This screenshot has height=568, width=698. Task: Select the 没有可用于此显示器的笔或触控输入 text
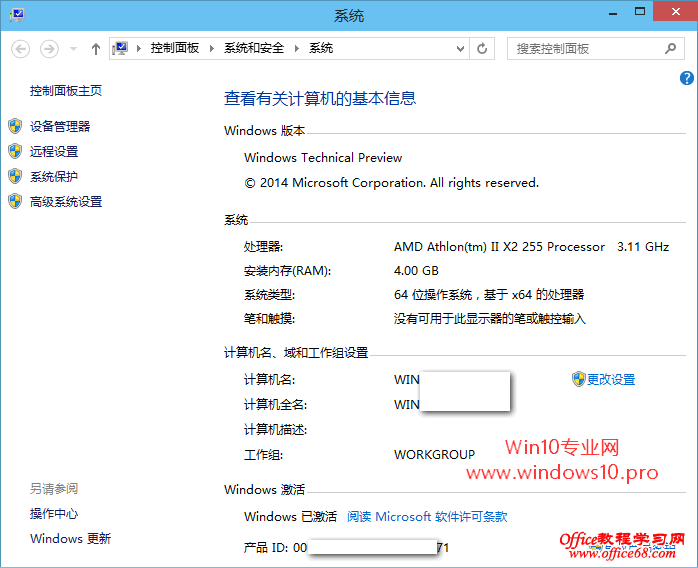coord(490,319)
